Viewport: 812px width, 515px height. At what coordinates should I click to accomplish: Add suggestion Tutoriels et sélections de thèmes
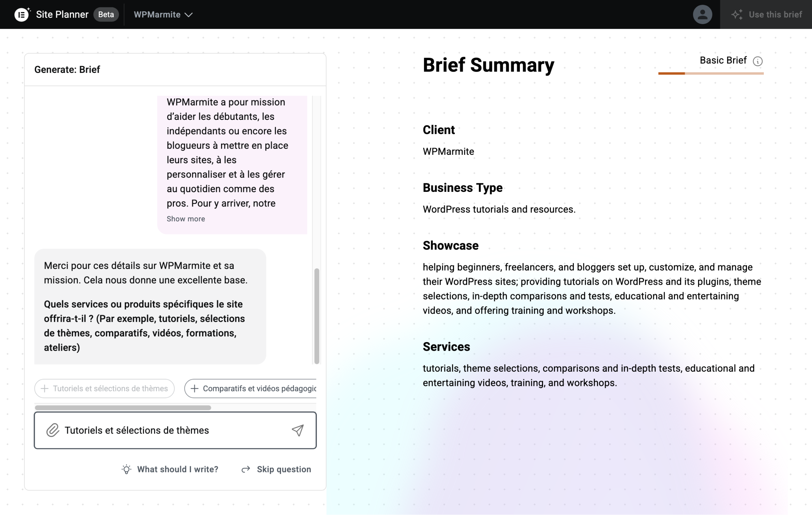[105, 388]
